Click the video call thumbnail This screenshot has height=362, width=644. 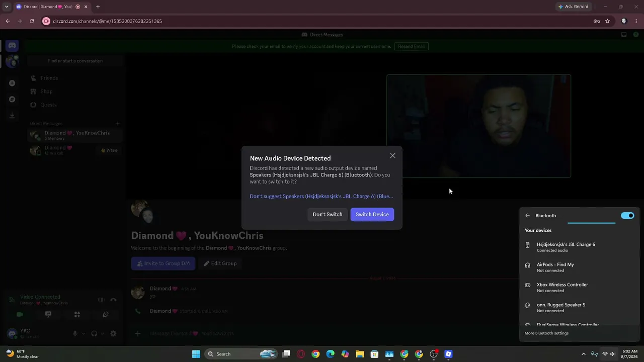pyautogui.click(x=478, y=126)
